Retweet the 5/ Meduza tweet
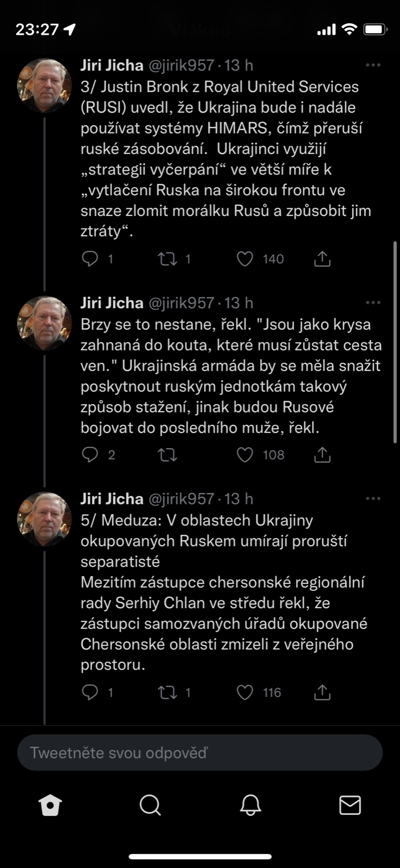 167,692
